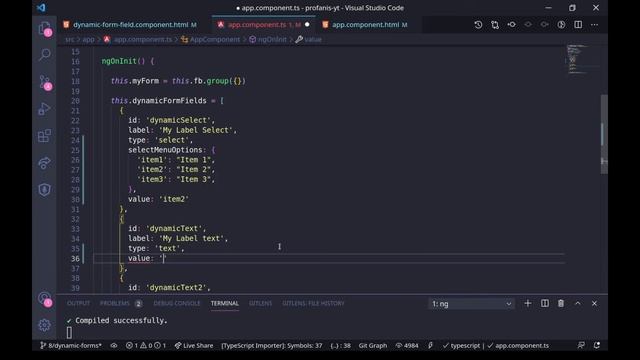Toggle file blame circle icon in editor toolbar
This screenshot has height=360, width=640.
pyautogui.click(x=561, y=25)
